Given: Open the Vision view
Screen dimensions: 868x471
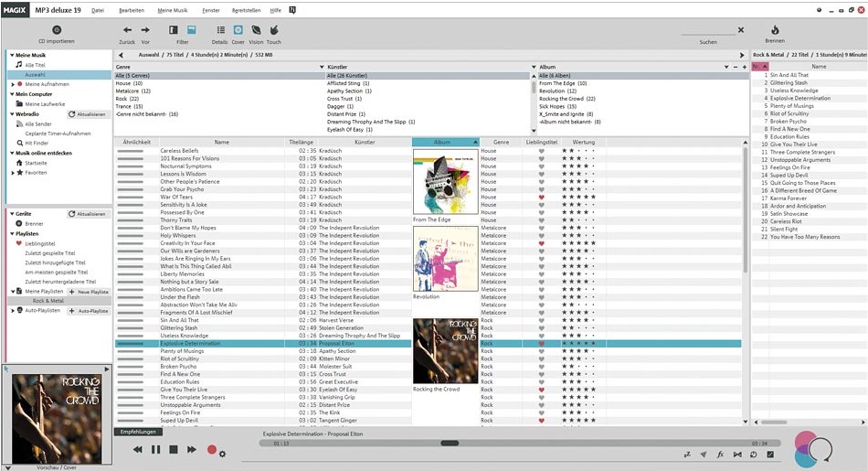Looking at the screenshot, I should coord(256,30).
